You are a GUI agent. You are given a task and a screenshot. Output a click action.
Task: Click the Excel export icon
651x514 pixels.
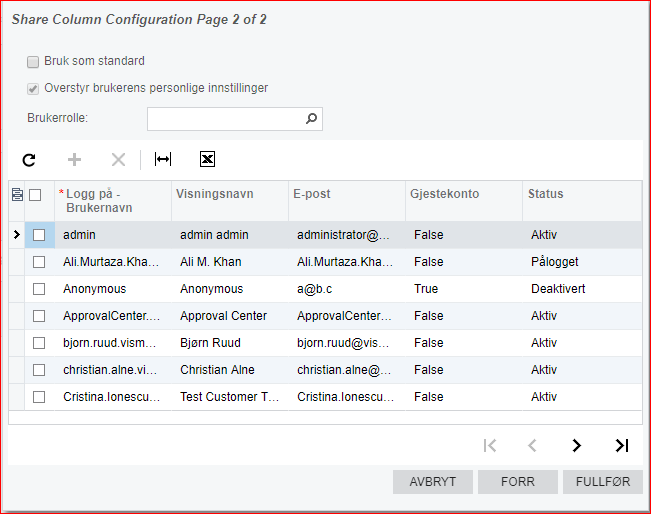[x=207, y=159]
